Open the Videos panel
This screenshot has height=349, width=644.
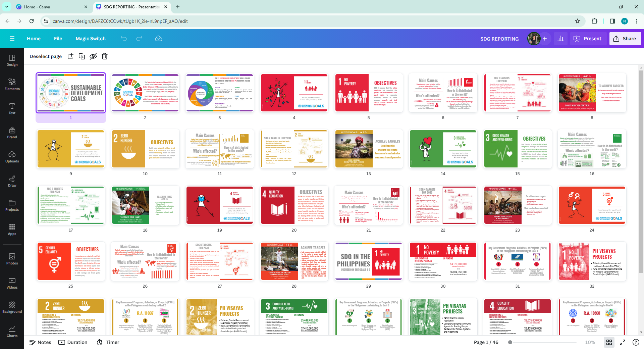(x=12, y=283)
